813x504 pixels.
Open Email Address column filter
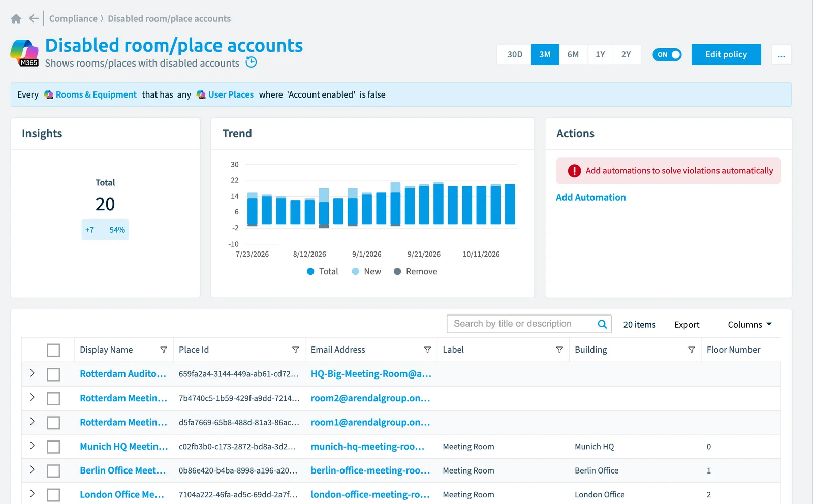[x=427, y=350]
